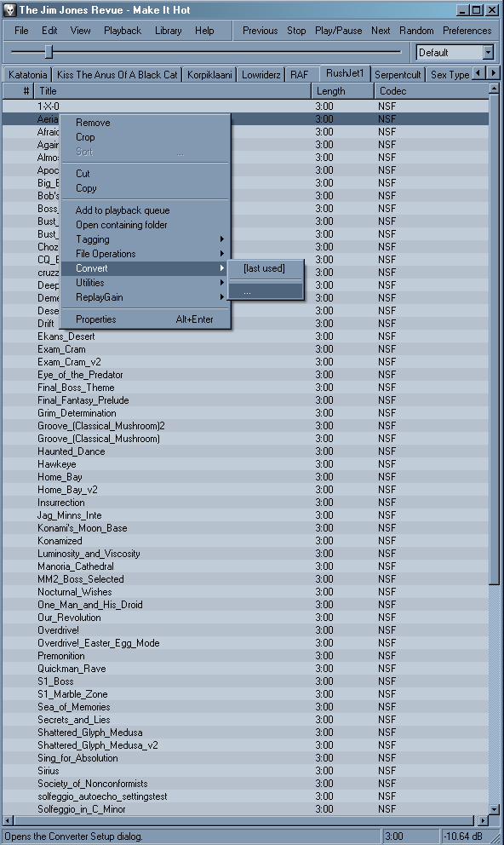The image size is (504, 845).
Task: Select the track Eye_of_the_Predator
Action: (245, 375)
